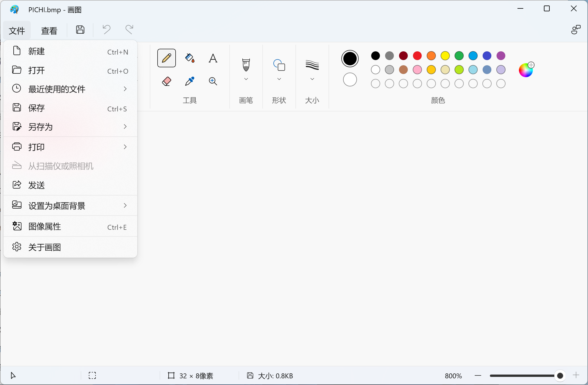This screenshot has height=385, width=588.
Task: Click the zoom out minus button
Action: (478, 376)
